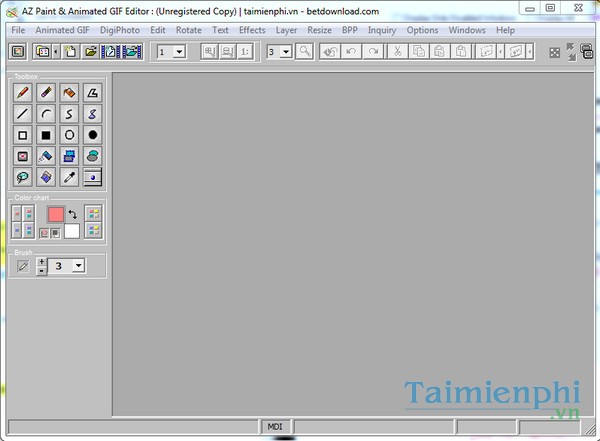
Task: Click the lower multi-color palette button
Action: pyautogui.click(x=94, y=230)
